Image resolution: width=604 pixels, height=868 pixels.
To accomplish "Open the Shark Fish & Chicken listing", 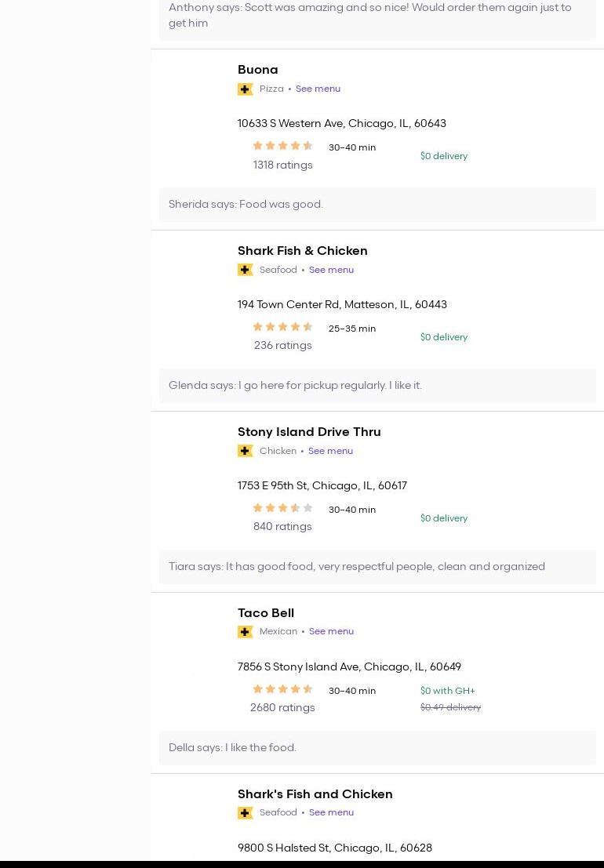I will pos(302,251).
